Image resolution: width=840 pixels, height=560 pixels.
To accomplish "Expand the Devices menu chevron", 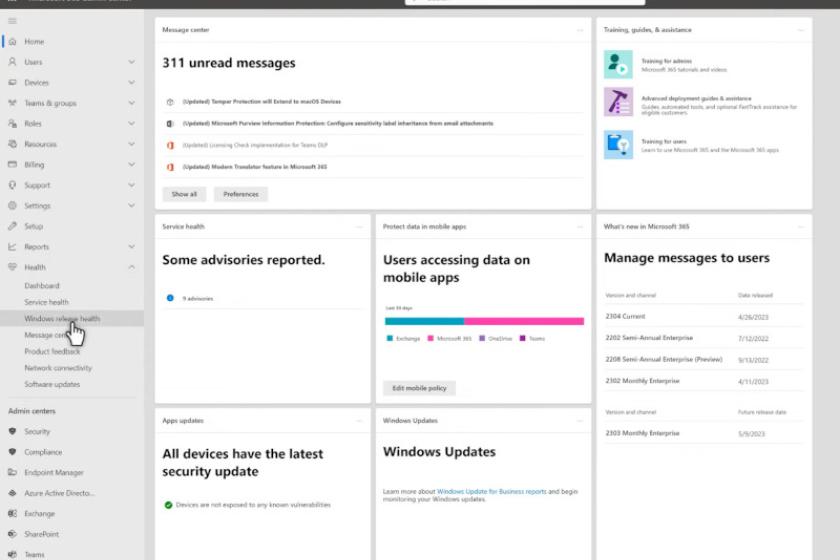I will pos(131,82).
